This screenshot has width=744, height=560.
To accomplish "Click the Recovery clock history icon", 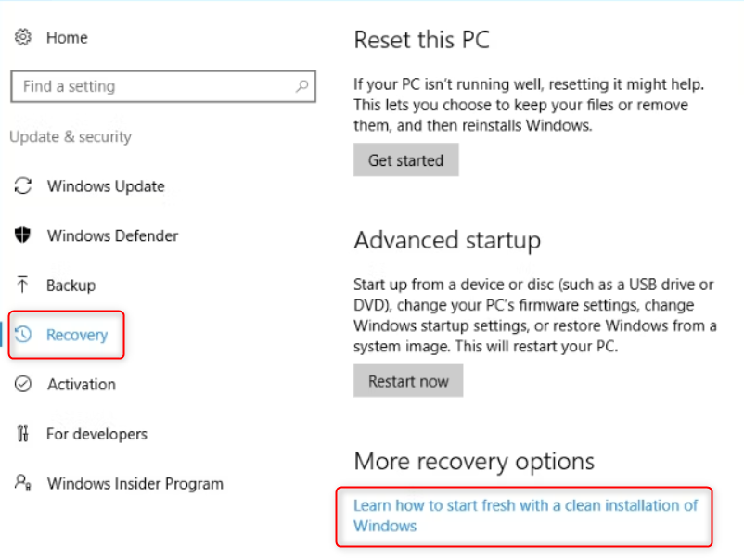I will [24, 335].
